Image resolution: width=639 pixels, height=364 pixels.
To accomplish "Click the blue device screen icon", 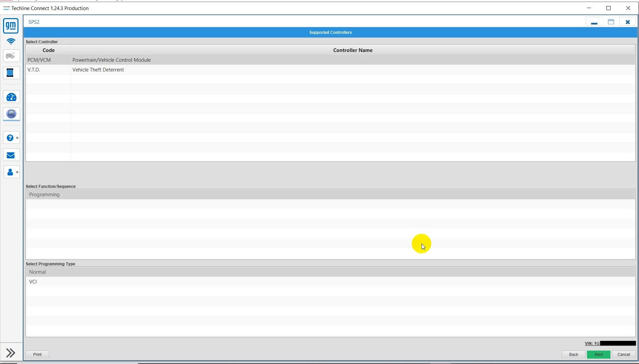I will coord(11,73).
